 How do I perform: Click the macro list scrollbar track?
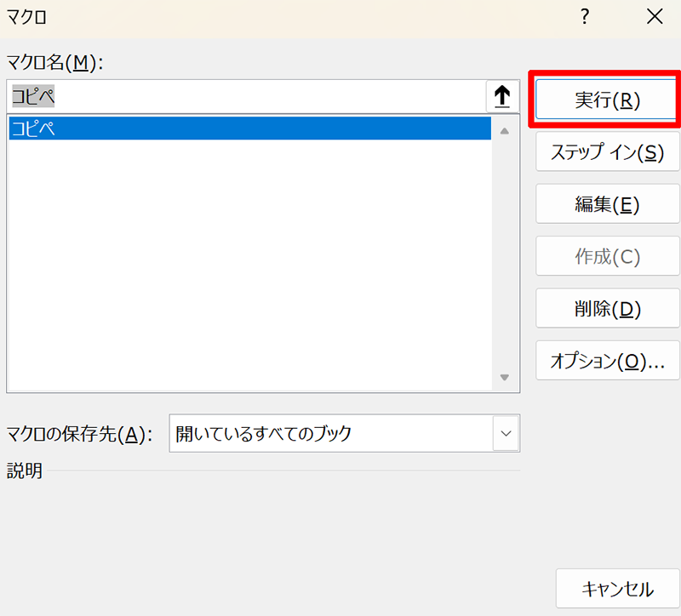point(504,255)
